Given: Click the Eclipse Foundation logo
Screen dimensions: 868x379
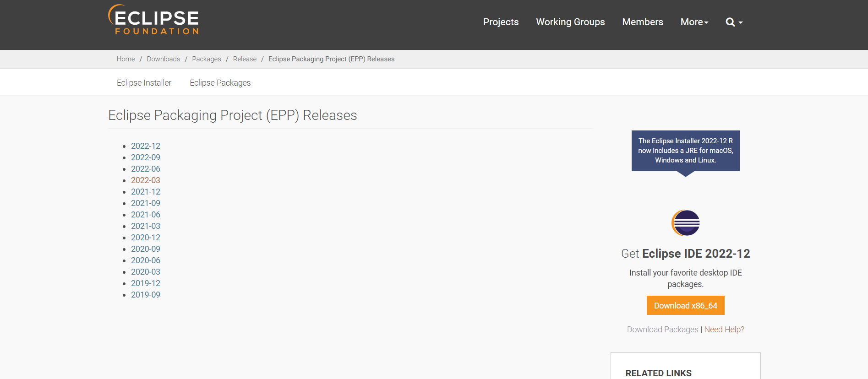Looking at the screenshot, I should (x=153, y=20).
